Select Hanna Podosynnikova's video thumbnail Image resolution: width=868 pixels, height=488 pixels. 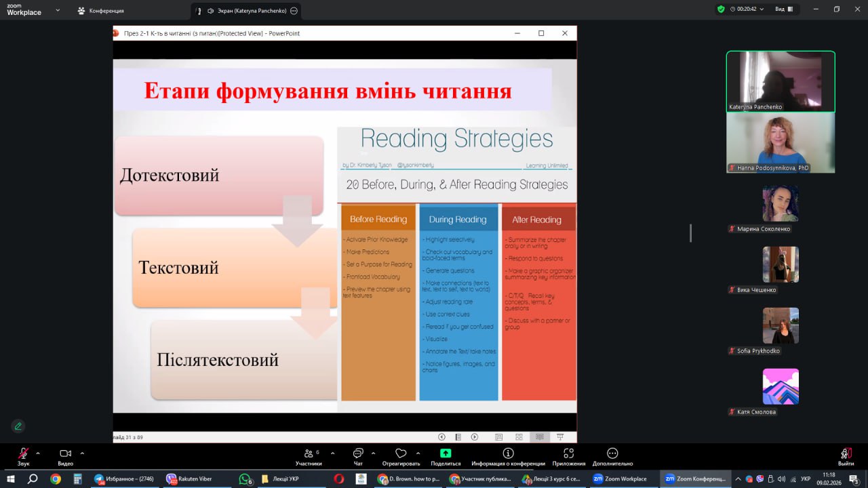point(781,143)
